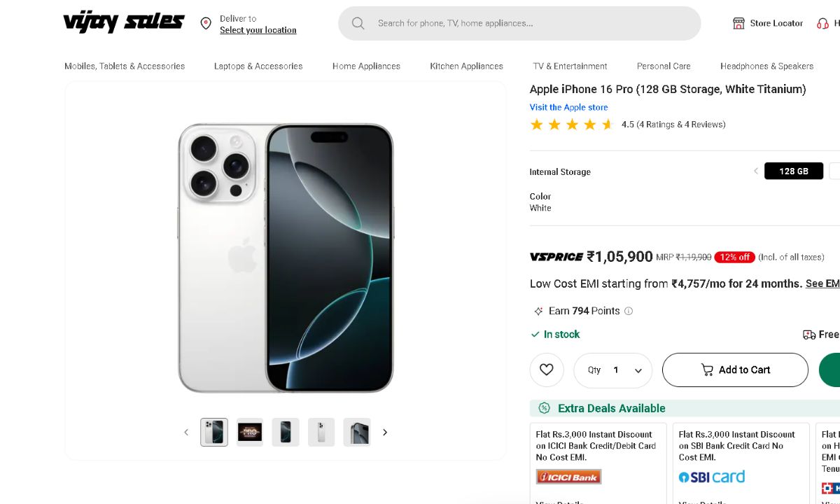Select the second product thumbnail image
Image resolution: width=840 pixels, height=504 pixels.
[x=250, y=433]
